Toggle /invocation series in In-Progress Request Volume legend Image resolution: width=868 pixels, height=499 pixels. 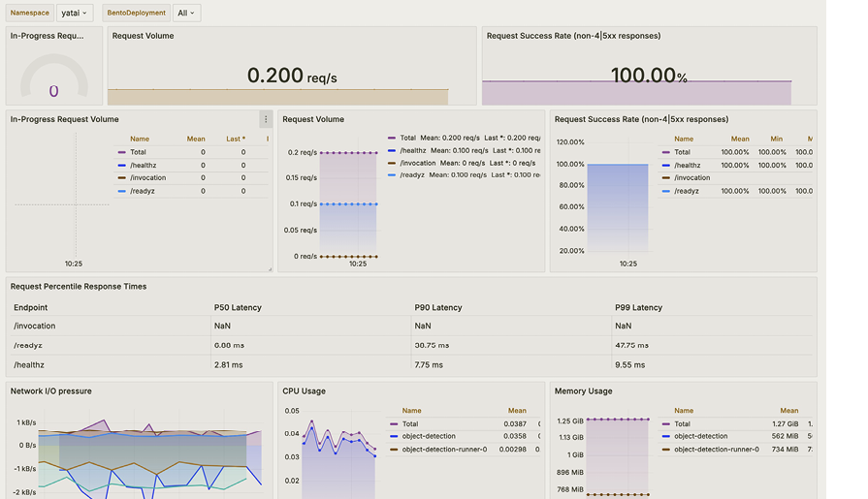pos(147,177)
